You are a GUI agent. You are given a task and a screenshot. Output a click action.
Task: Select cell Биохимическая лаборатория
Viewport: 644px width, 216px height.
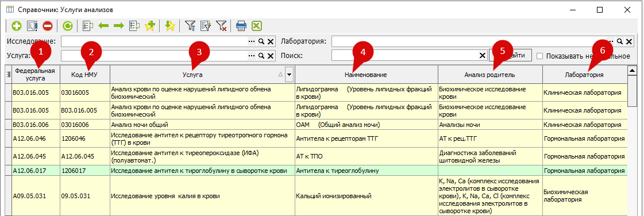pyautogui.click(x=584, y=196)
